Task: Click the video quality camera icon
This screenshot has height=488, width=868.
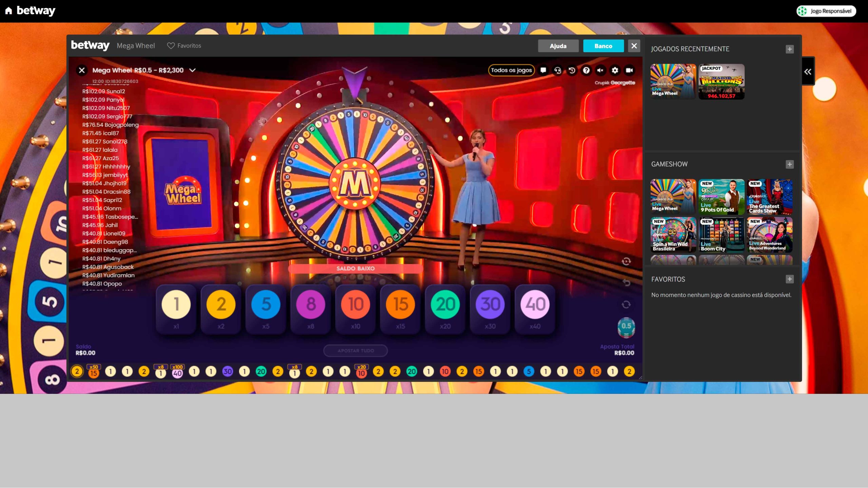Action: pyautogui.click(x=629, y=70)
